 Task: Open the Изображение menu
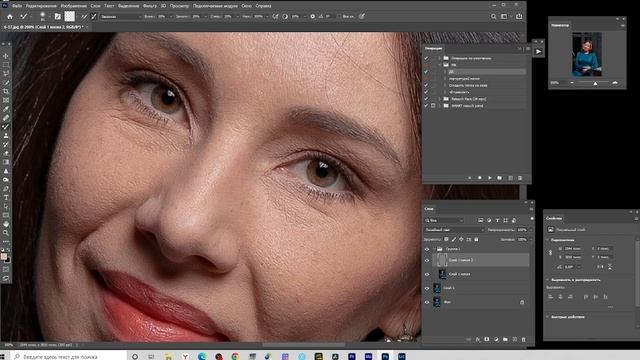click(73, 6)
